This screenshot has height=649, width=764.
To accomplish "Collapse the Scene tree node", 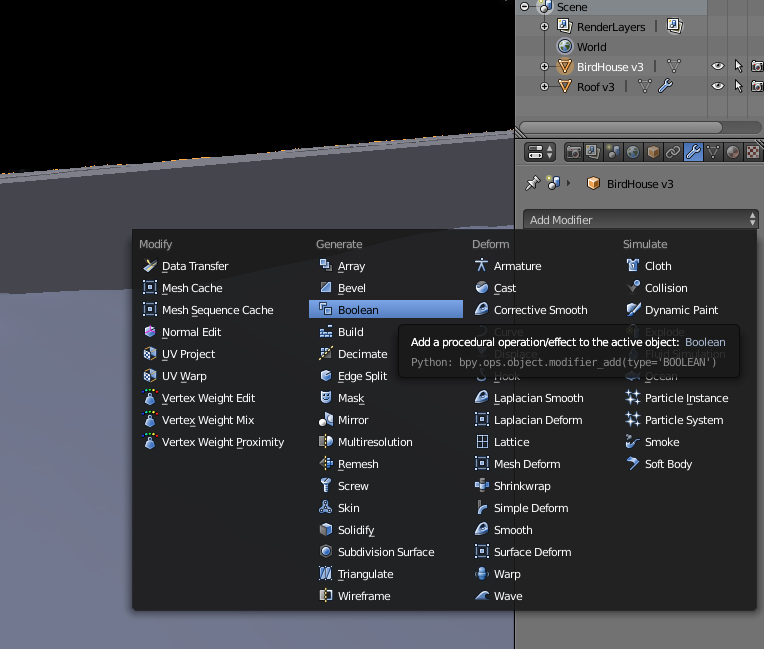I will tap(524, 6).
